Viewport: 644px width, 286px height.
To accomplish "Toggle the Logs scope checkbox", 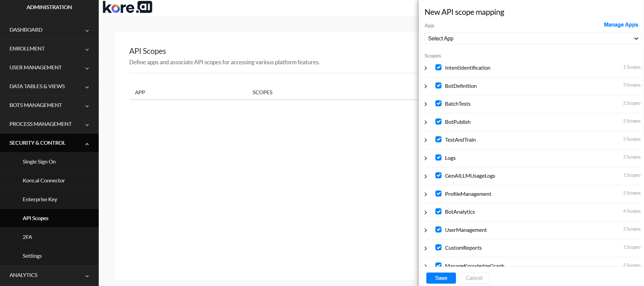I will [x=438, y=157].
